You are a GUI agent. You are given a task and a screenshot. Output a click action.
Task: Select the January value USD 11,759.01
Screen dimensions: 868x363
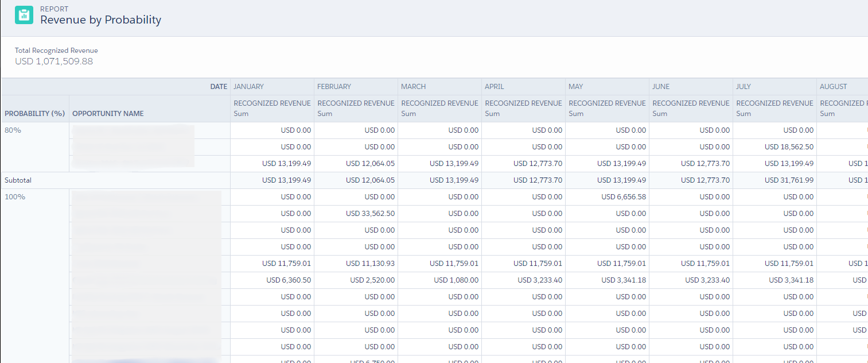286,264
